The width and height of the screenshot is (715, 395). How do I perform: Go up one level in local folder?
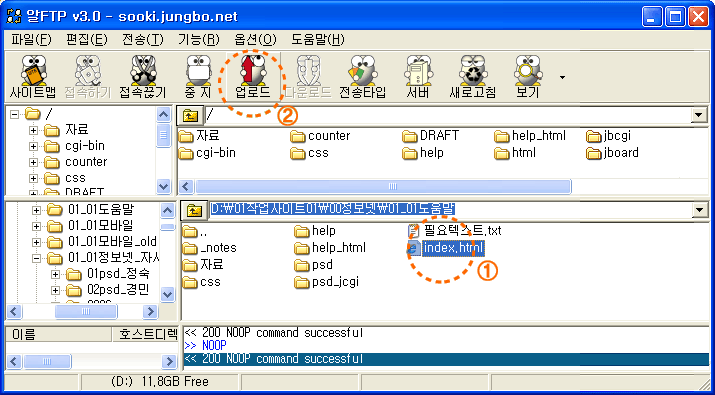click(x=194, y=210)
